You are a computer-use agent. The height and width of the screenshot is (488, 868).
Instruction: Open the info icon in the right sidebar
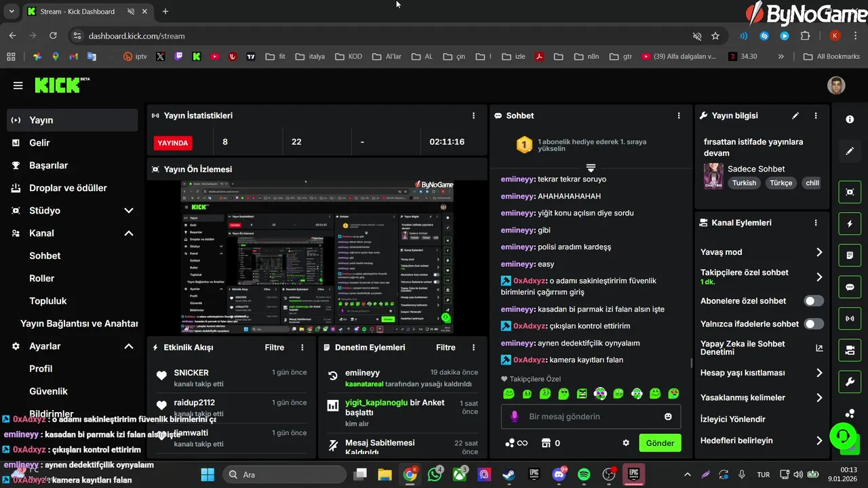point(850,119)
